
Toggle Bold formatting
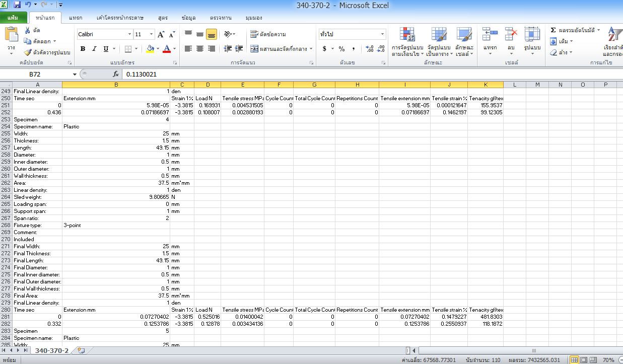82,49
